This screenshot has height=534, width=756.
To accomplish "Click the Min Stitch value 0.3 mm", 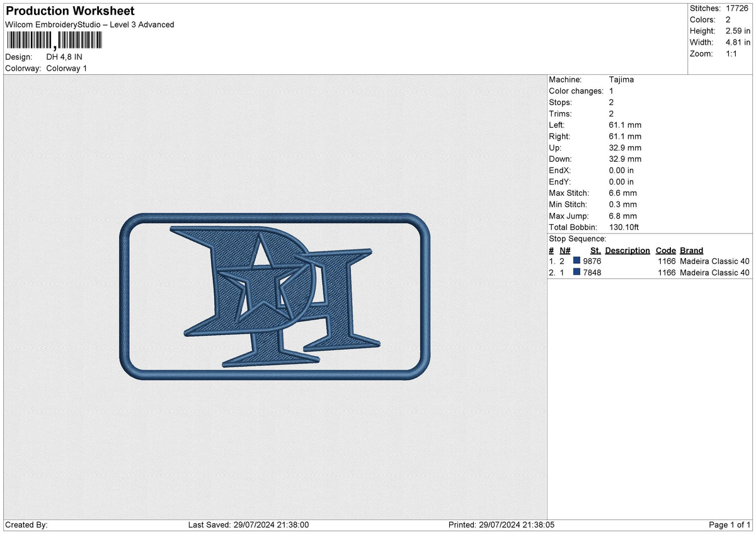I will (623, 204).
